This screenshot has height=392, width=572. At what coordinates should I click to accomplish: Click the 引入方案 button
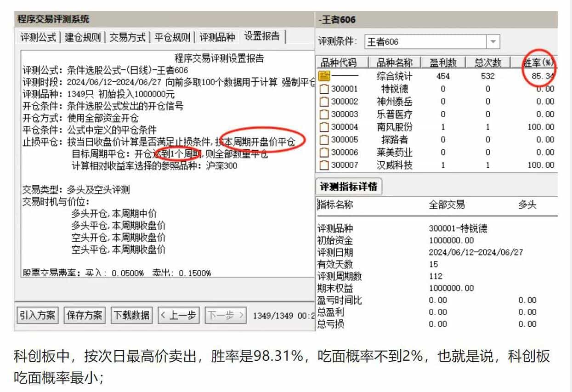37,315
